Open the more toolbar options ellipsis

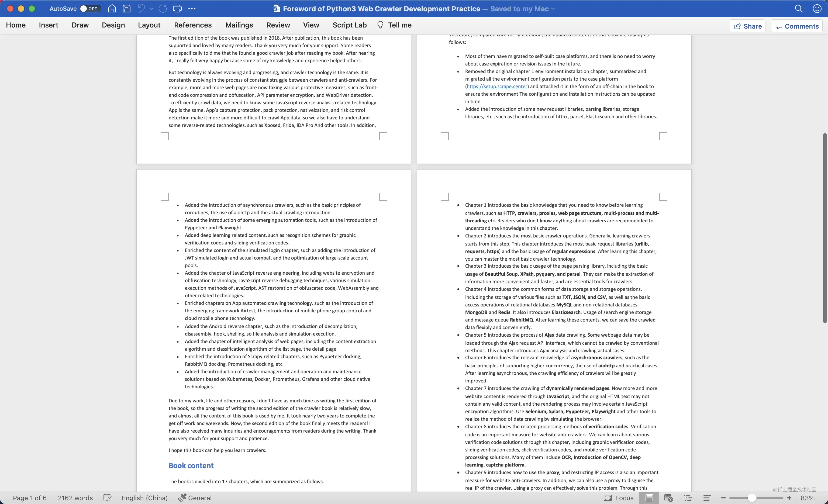tap(192, 9)
